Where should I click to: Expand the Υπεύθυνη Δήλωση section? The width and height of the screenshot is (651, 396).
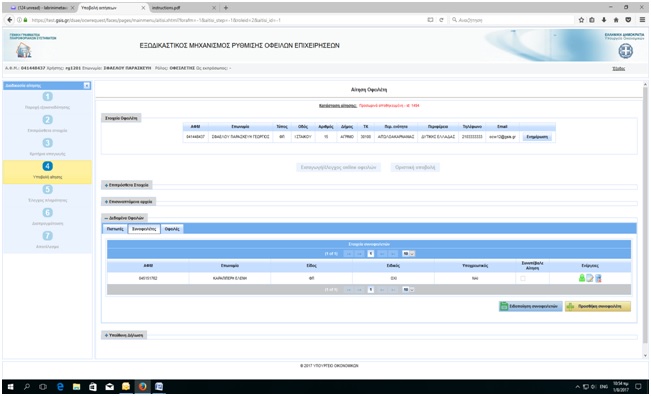coord(124,335)
